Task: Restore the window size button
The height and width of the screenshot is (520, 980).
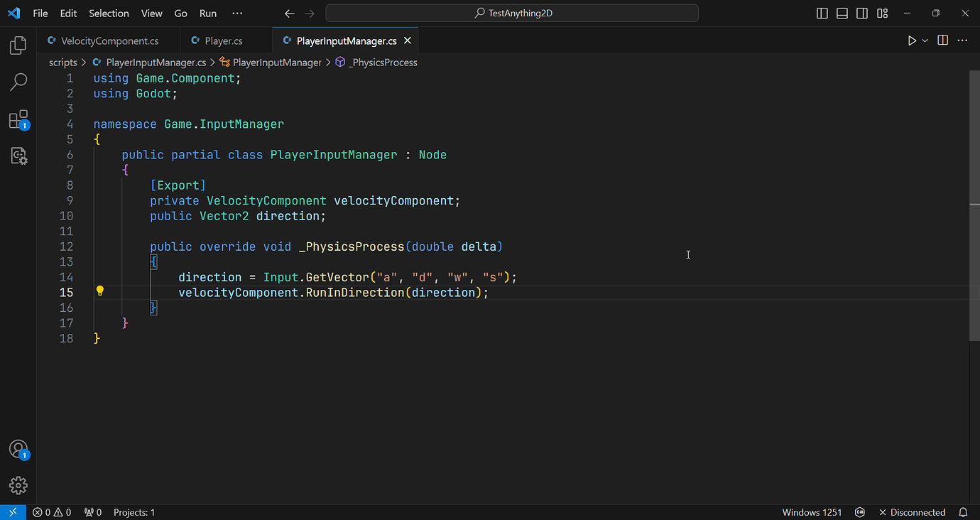Action: tap(936, 13)
